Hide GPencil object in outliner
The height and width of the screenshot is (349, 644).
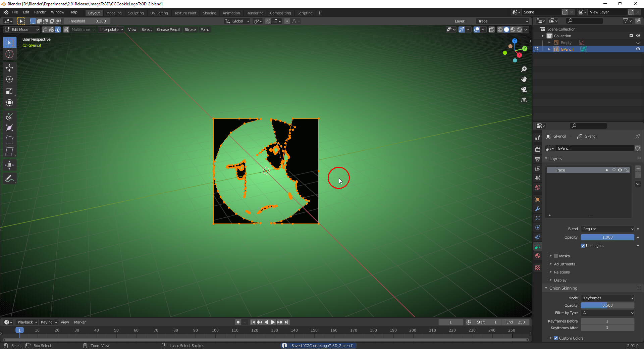coord(638,49)
